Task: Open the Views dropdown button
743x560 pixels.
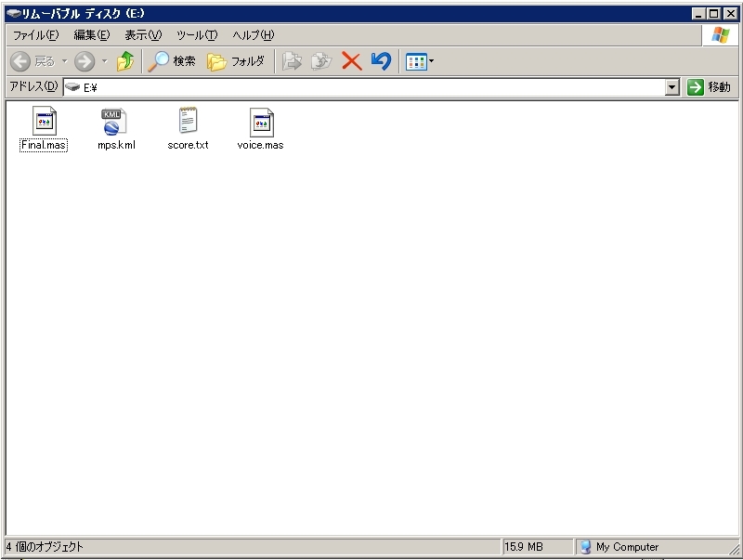Action: point(420,61)
